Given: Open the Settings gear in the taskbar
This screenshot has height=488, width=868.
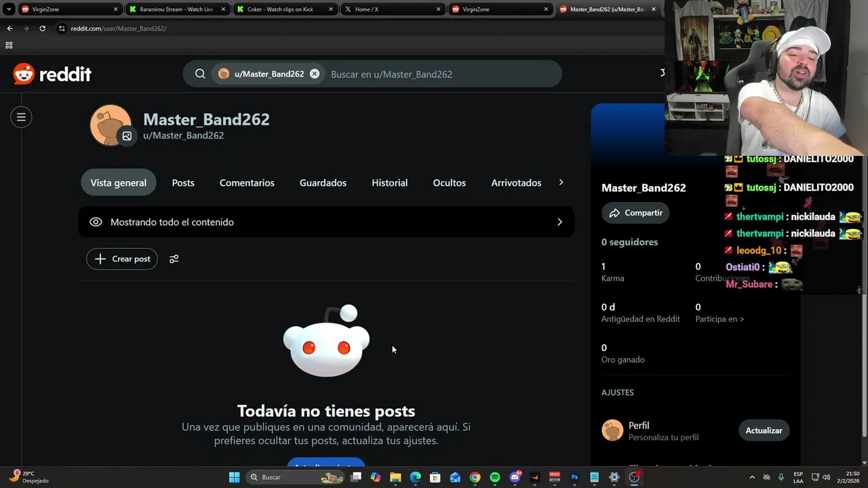Looking at the screenshot, I should point(614,477).
